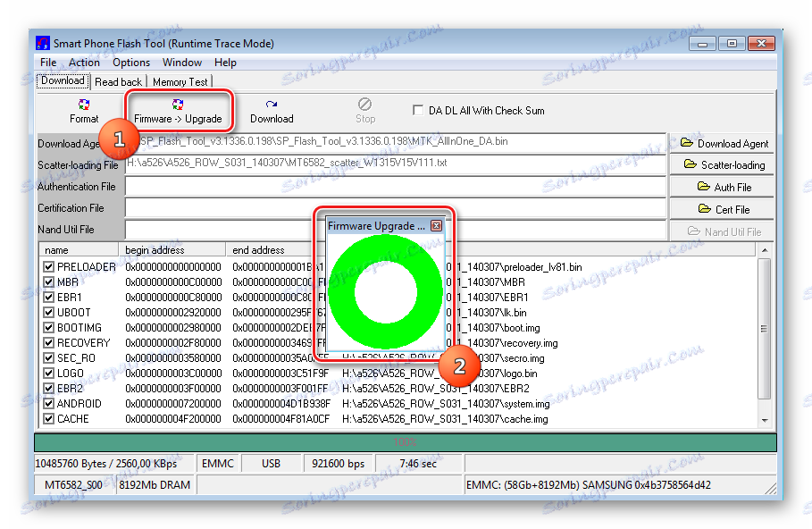Click the MT6582_S00 status cell
Viewport: 812px width, 529px height.
[x=73, y=485]
